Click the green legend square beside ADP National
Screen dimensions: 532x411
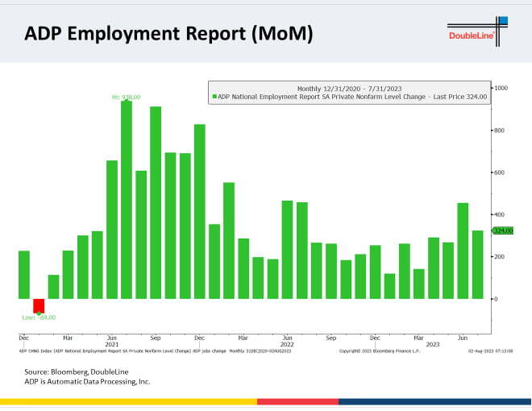click(x=214, y=97)
